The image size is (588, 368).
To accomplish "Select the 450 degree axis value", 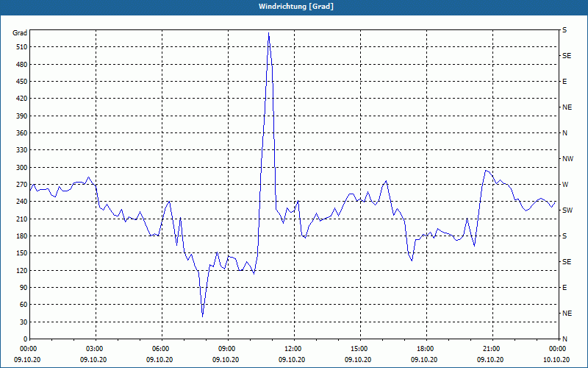I will [x=22, y=82].
